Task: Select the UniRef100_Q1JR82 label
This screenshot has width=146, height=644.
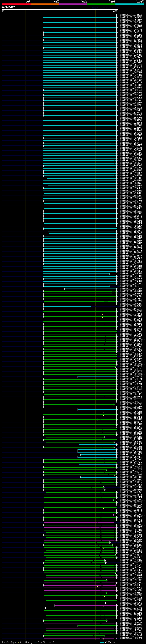Action: point(131,193)
